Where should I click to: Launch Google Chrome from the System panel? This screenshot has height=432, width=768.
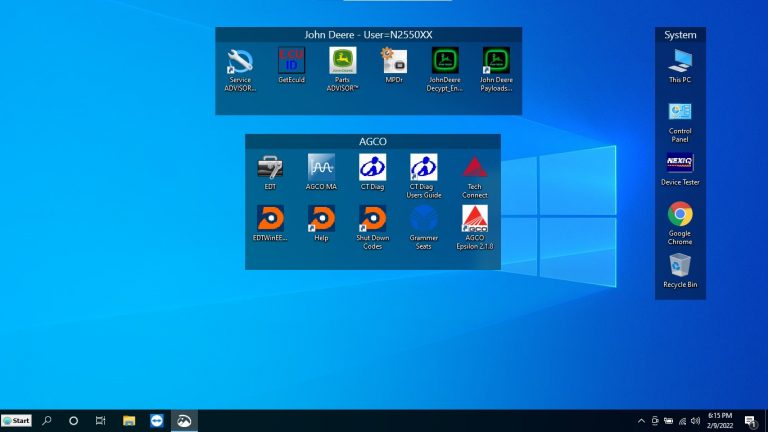tap(680, 214)
